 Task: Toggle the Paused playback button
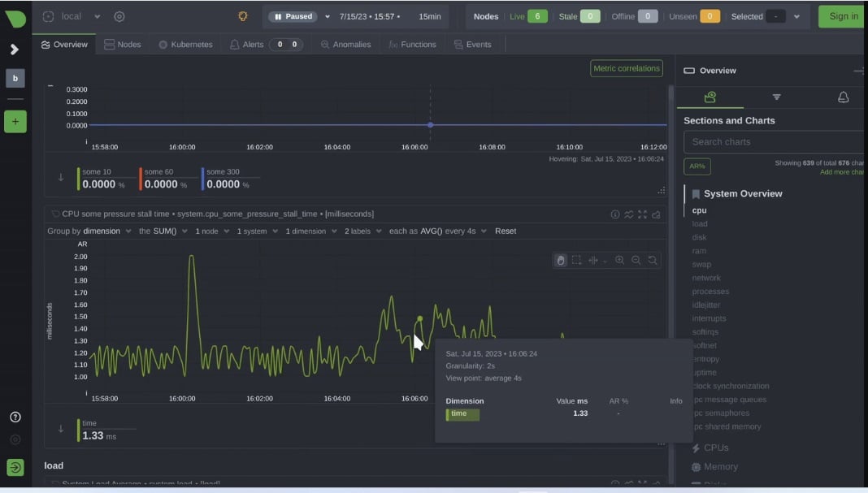293,16
